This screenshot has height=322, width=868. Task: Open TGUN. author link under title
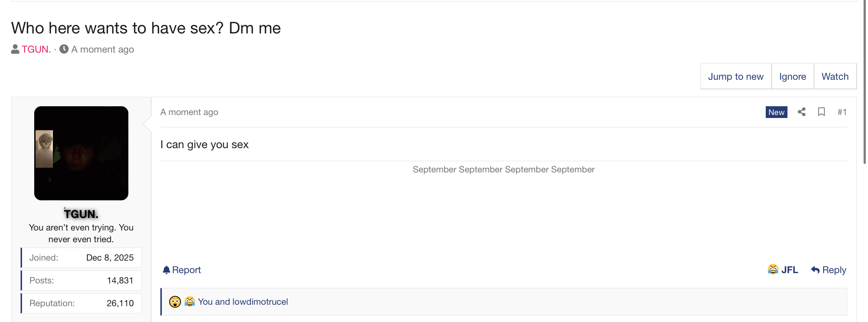point(36,49)
